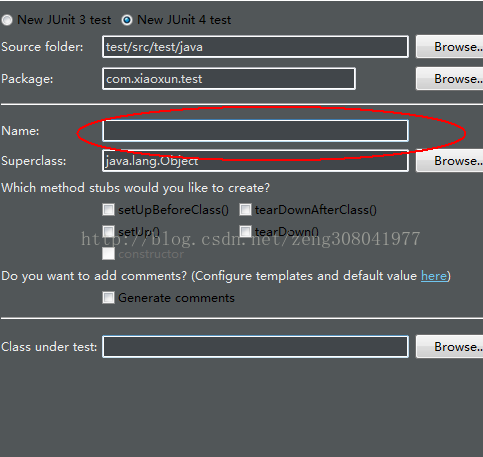The width and height of the screenshot is (483, 457).
Task: Browse for the Superclass
Action: (x=449, y=161)
